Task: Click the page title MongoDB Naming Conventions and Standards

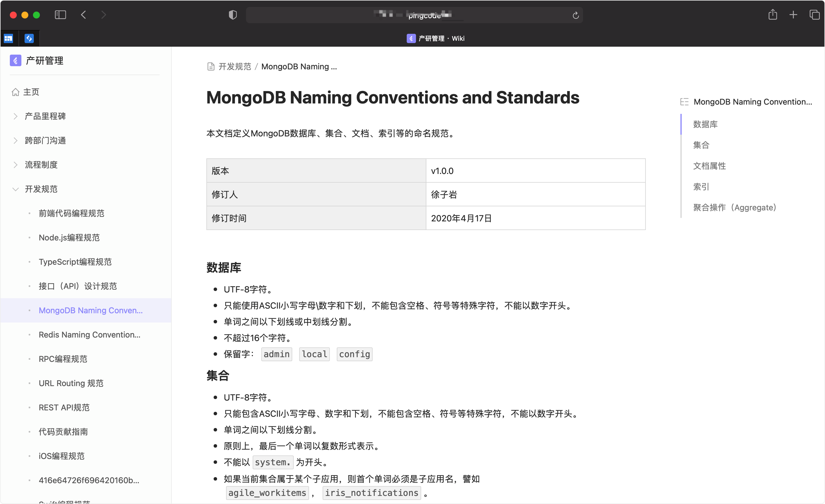Action: pyautogui.click(x=393, y=97)
